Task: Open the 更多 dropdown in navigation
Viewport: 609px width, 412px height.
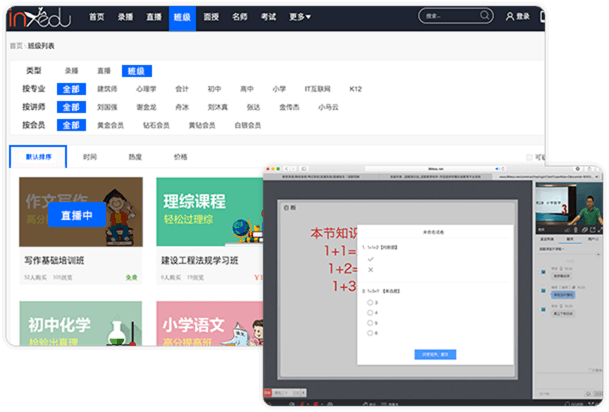Action: [300, 17]
